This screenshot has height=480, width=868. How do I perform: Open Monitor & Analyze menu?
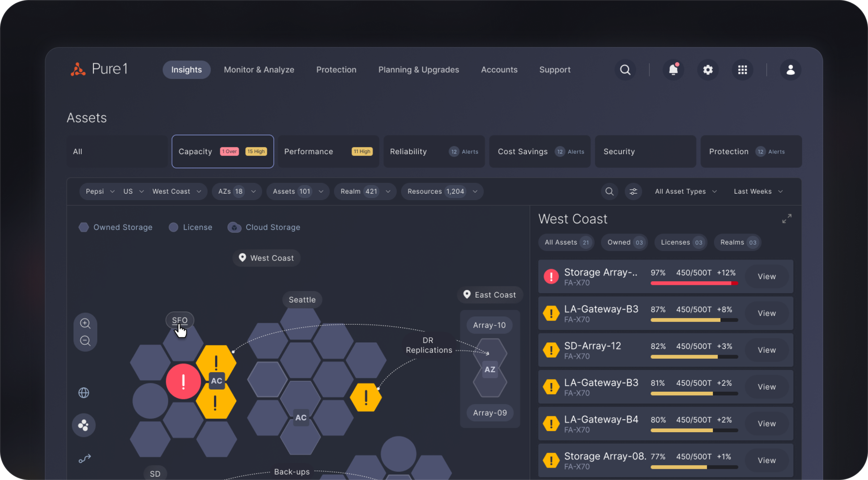259,70
